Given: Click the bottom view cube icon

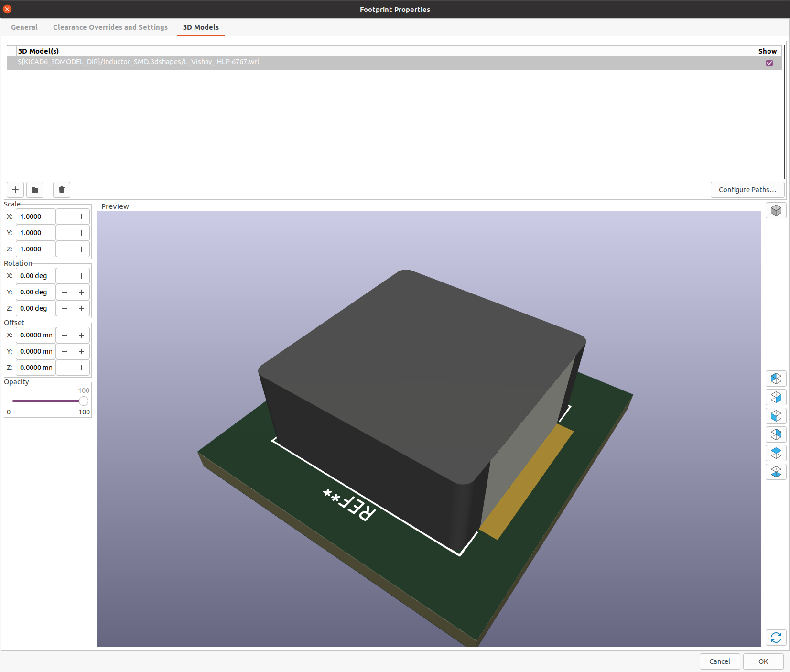Looking at the screenshot, I should point(776,472).
